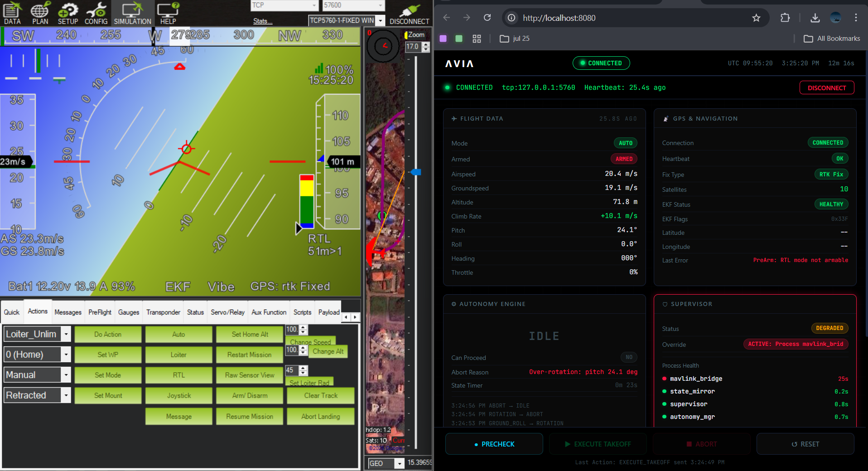Open the browser extensions puzzle icon

(785, 18)
